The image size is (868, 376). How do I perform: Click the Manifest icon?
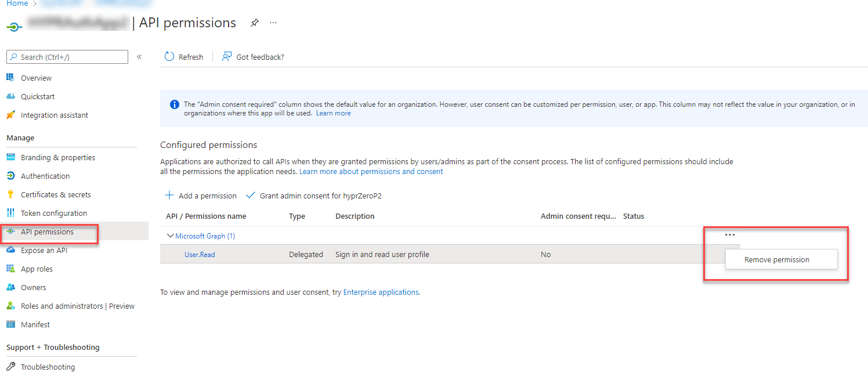[10, 324]
